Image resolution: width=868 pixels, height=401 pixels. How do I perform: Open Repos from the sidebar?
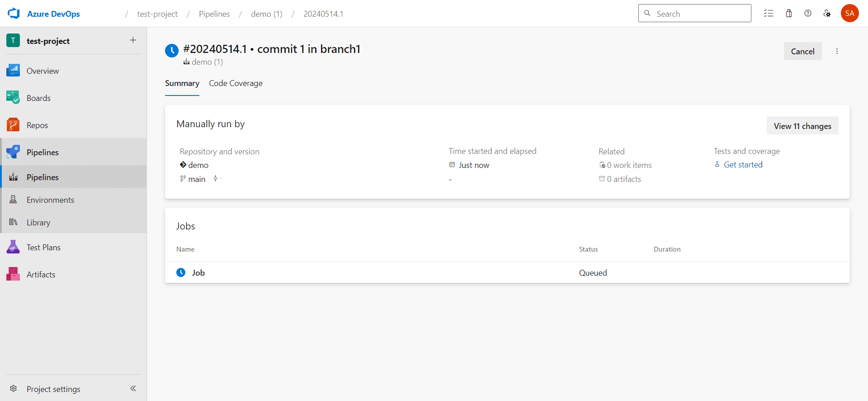coord(37,125)
